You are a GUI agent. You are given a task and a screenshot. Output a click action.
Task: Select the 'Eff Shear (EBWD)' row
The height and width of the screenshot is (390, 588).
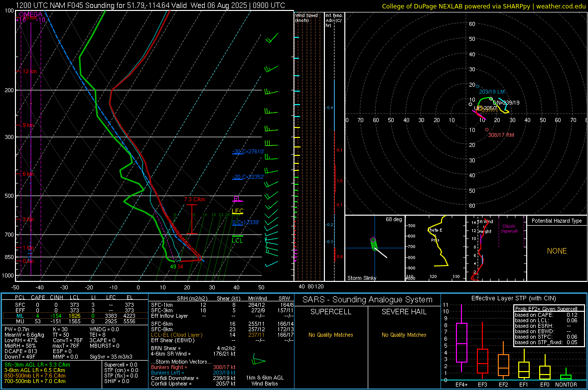[x=222, y=341]
